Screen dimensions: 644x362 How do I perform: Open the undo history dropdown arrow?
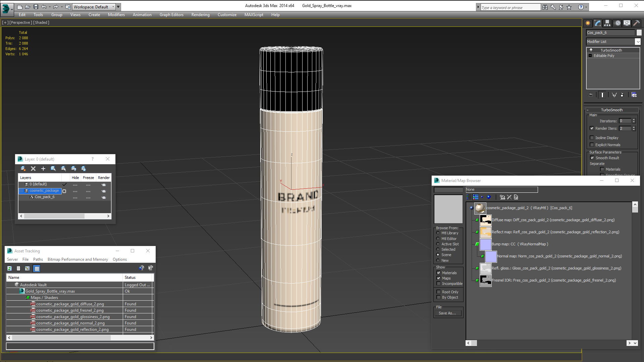pos(50,7)
